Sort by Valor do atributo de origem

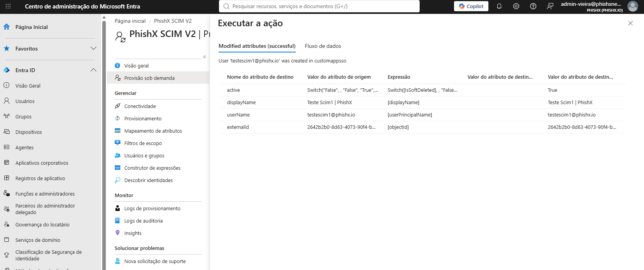(339, 77)
